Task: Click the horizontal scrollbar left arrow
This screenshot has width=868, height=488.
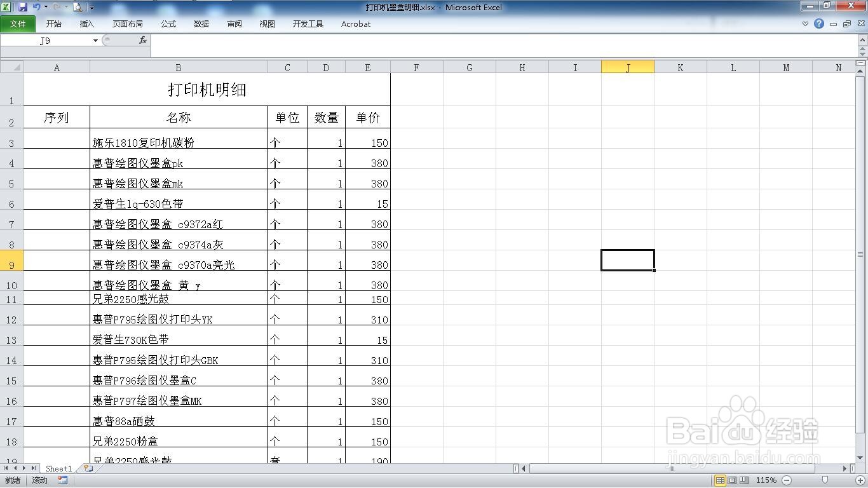Action: point(524,468)
